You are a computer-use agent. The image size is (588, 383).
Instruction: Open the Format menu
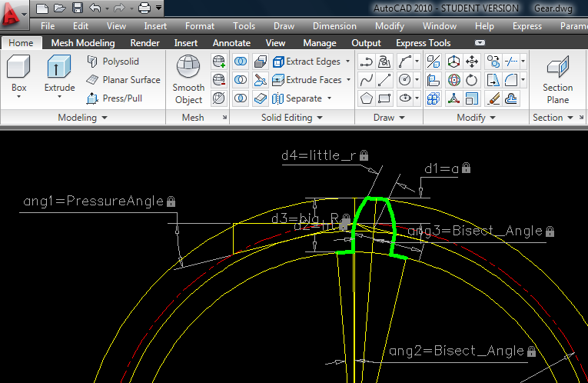tap(200, 26)
